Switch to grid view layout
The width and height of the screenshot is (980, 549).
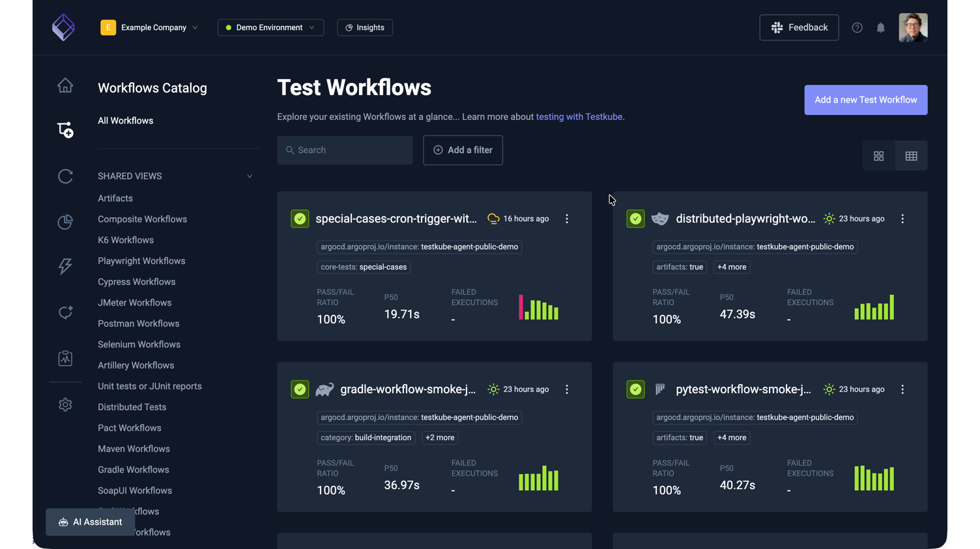(878, 156)
